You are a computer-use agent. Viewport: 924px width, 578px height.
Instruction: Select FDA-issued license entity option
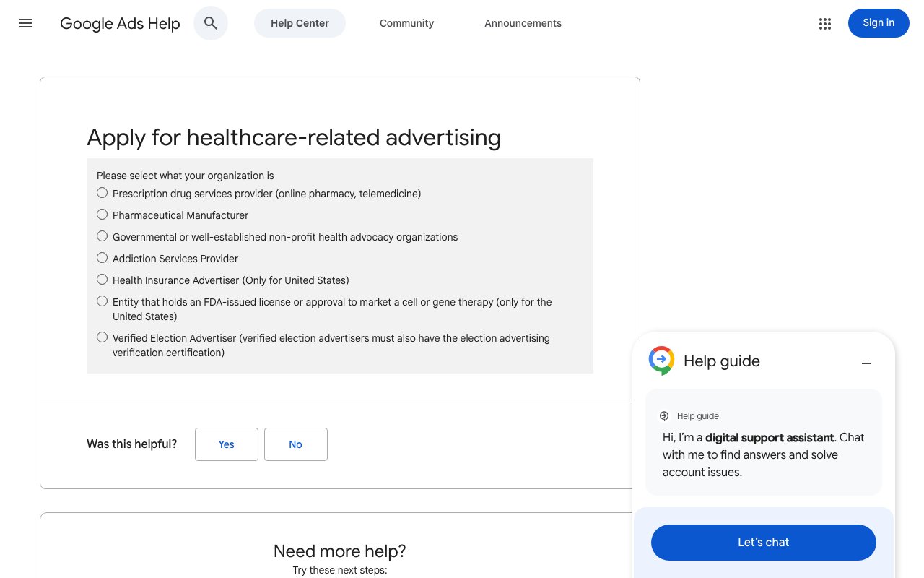click(103, 301)
